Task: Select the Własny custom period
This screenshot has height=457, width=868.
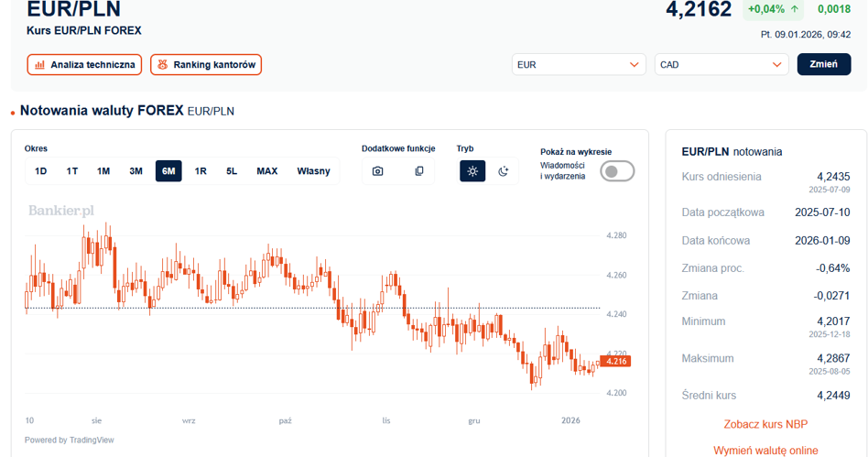Action: click(x=313, y=171)
